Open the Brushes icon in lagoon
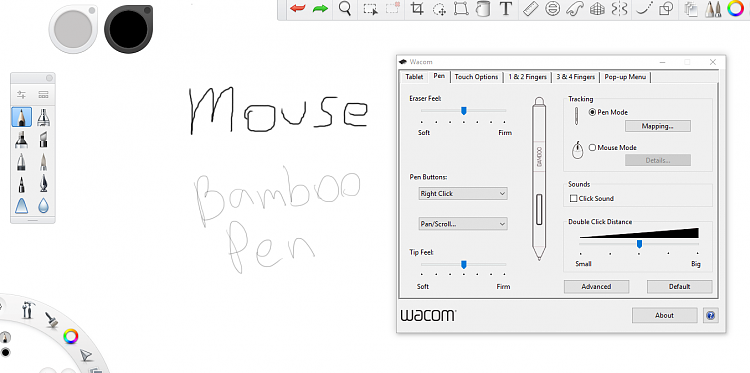The image size is (750, 373). [52, 320]
